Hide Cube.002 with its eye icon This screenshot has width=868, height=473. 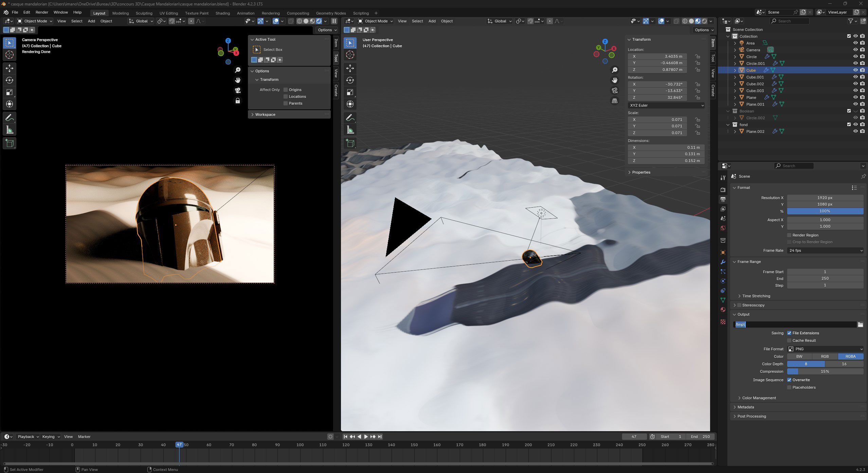pyautogui.click(x=855, y=84)
